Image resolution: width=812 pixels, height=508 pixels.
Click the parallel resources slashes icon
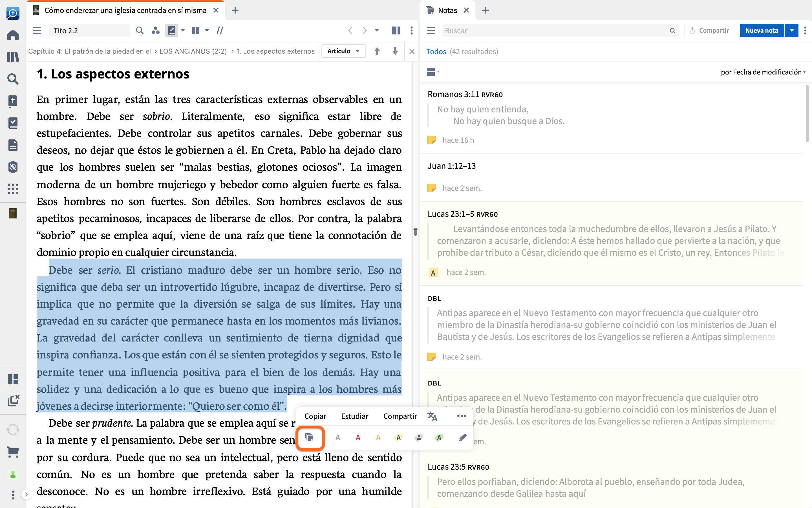pos(220,30)
